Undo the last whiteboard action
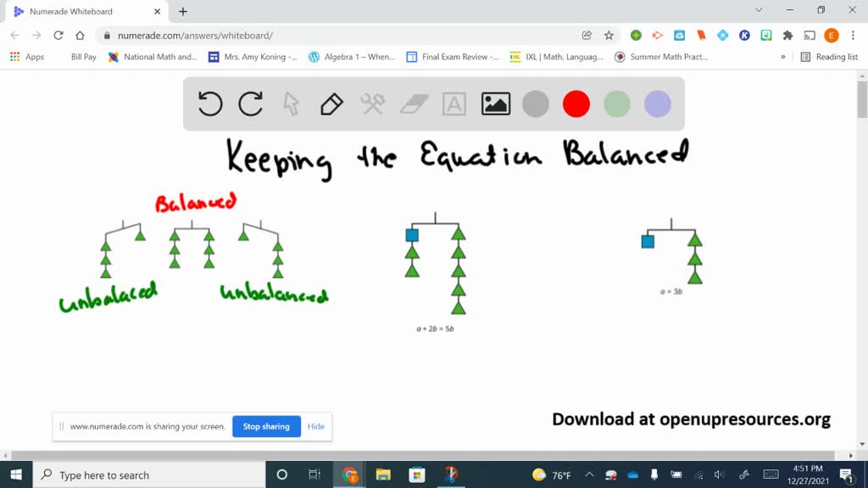Image resolution: width=868 pixels, height=488 pixels. pos(210,103)
